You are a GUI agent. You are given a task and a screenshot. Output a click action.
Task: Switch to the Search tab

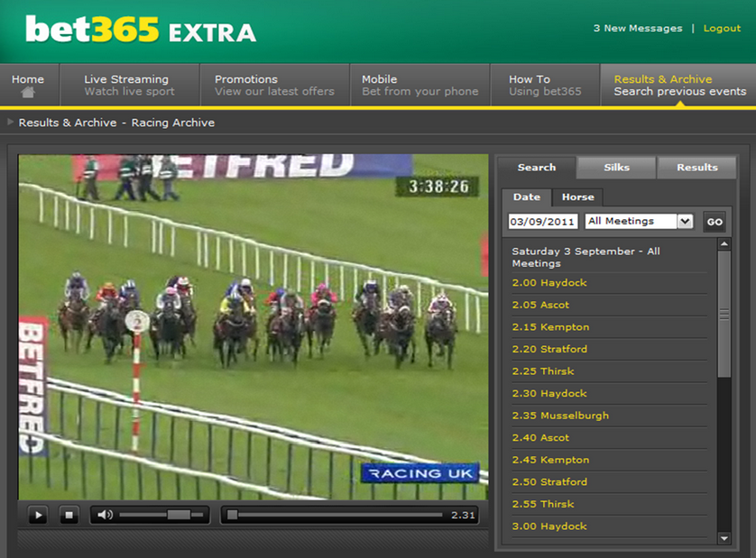(x=537, y=167)
